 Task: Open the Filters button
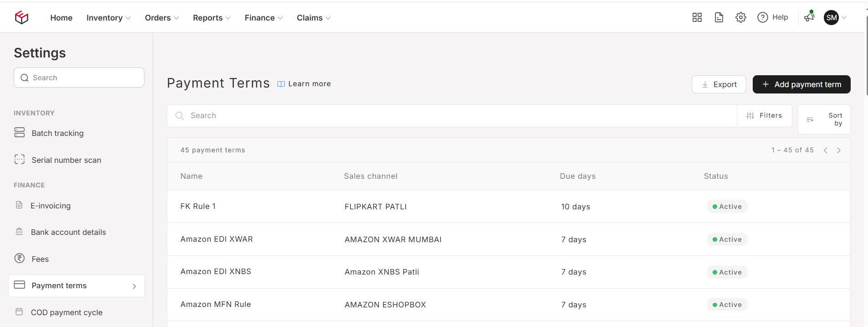765,116
